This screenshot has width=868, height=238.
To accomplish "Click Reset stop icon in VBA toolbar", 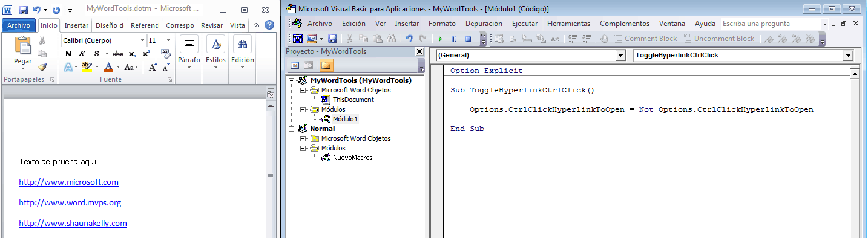I will click(468, 39).
